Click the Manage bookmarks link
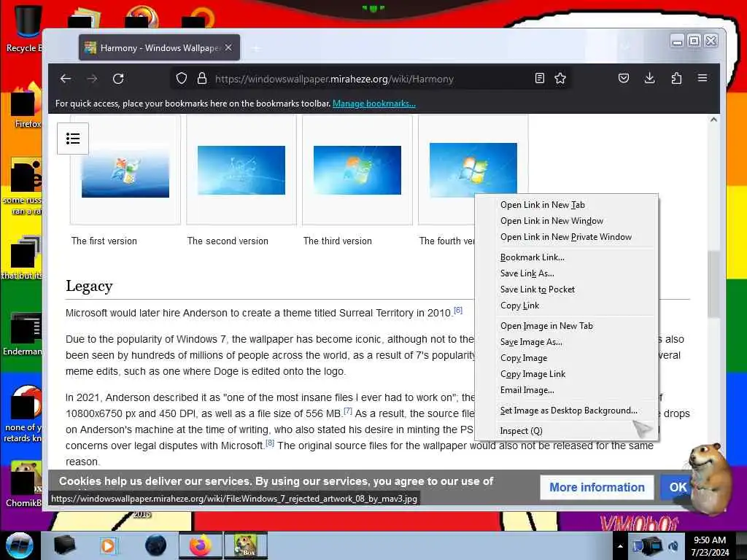This screenshot has height=560, width=747. pyautogui.click(x=374, y=104)
